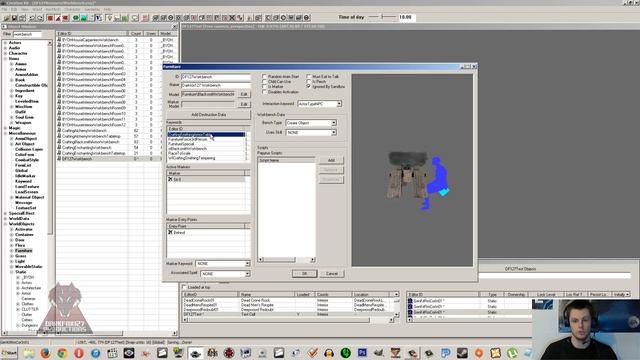The image size is (640, 360).
Task: Click the redo arrow toolbar icon
Action: [x=40, y=18]
